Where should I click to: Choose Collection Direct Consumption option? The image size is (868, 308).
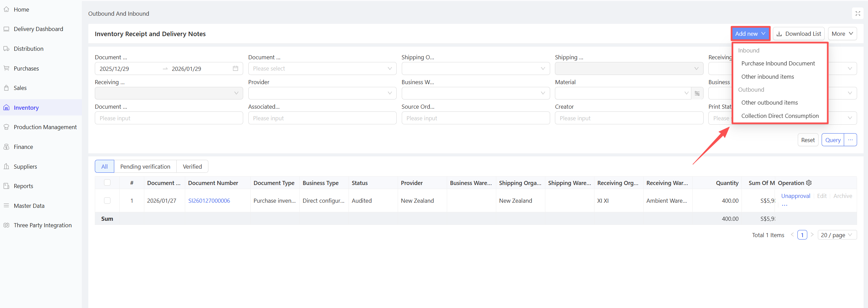(780, 116)
